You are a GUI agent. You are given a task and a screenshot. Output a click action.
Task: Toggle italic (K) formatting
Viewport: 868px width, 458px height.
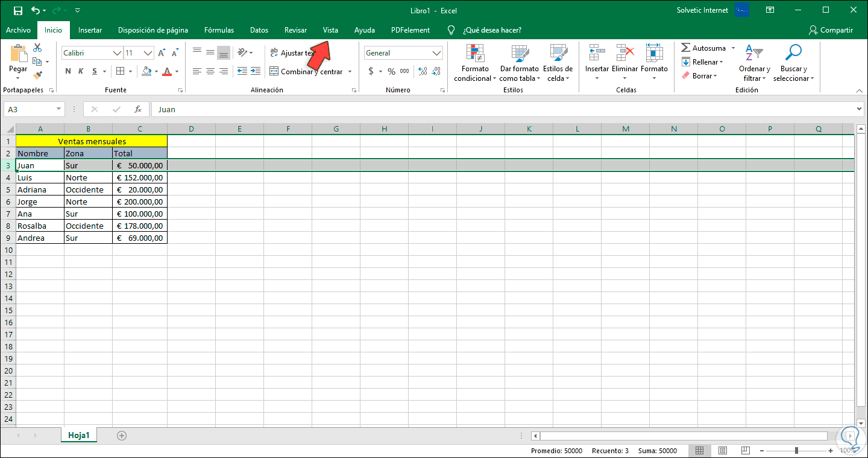pos(81,71)
